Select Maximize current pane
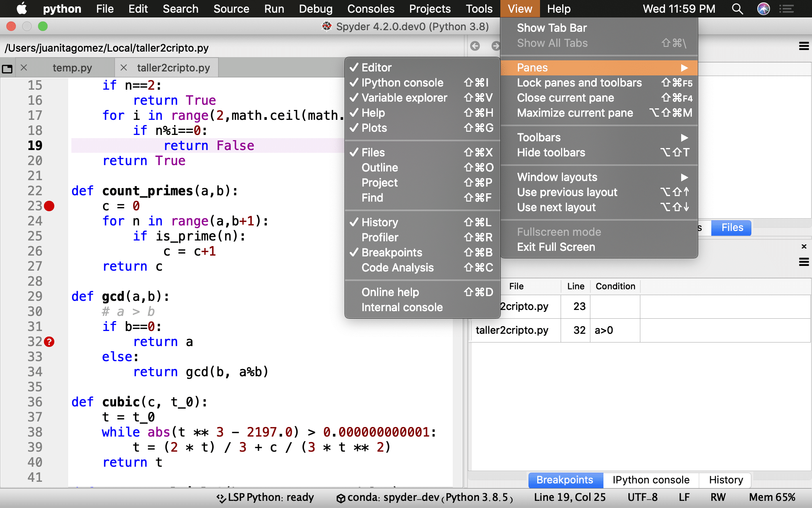This screenshot has height=508, width=812. [599, 113]
